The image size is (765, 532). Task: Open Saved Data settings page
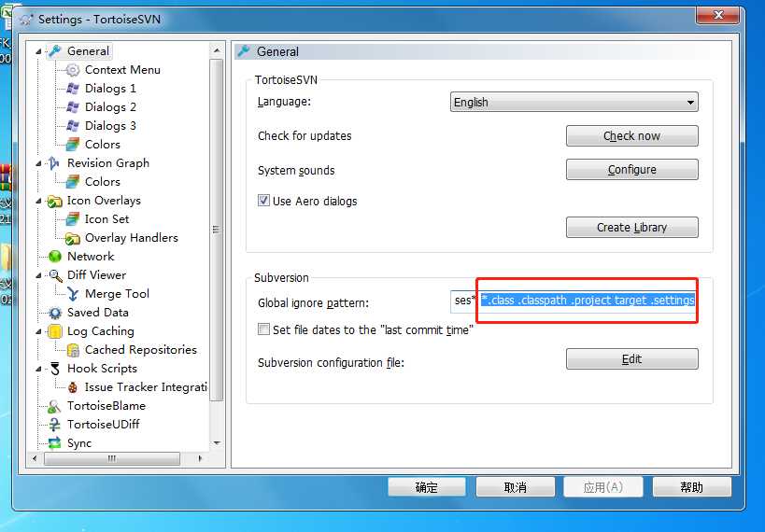(97, 313)
